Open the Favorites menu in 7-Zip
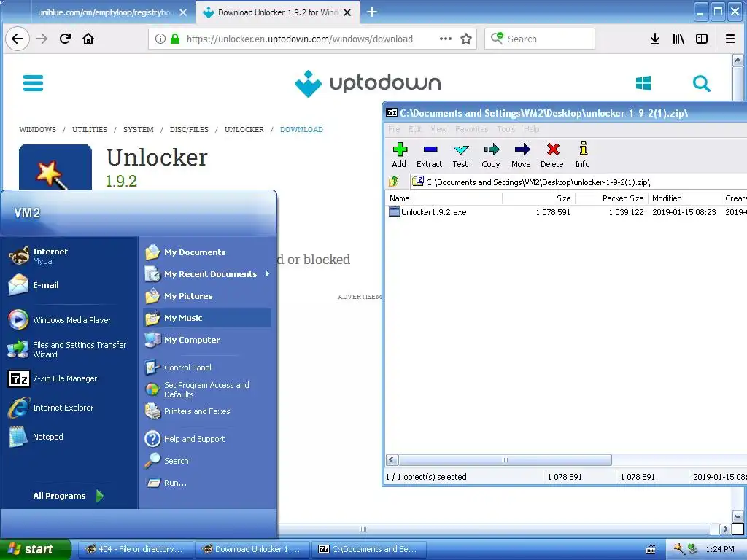 [x=472, y=129]
